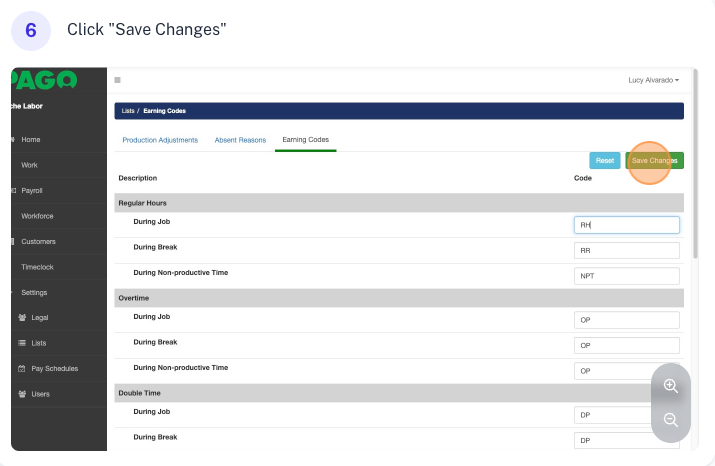
Task: Click the hamburger menu toggle icon
Action: [118, 80]
